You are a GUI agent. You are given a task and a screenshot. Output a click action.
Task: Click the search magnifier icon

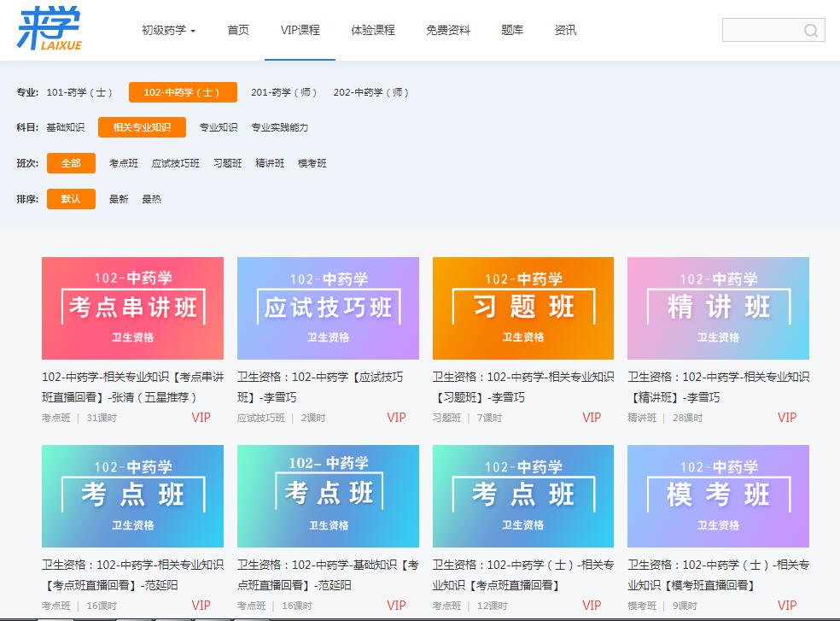click(x=811, y=31)
